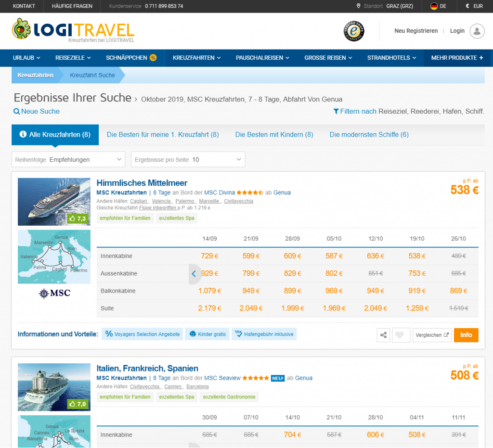Click the location pin Standort icon
Image resolution: width=493 pixels, height=448 pixels.
(358, 6)
